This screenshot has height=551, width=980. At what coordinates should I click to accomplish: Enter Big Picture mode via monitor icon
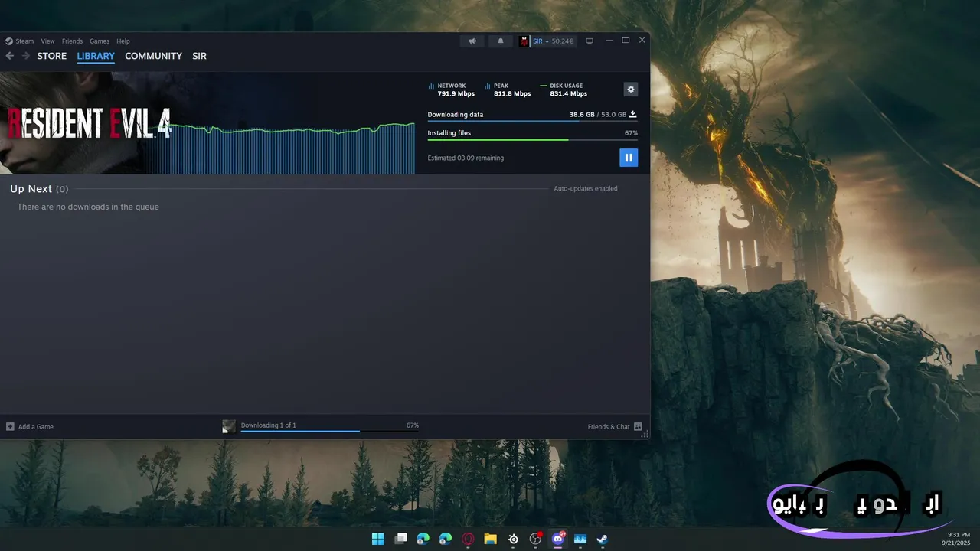(x=590, y=41)
